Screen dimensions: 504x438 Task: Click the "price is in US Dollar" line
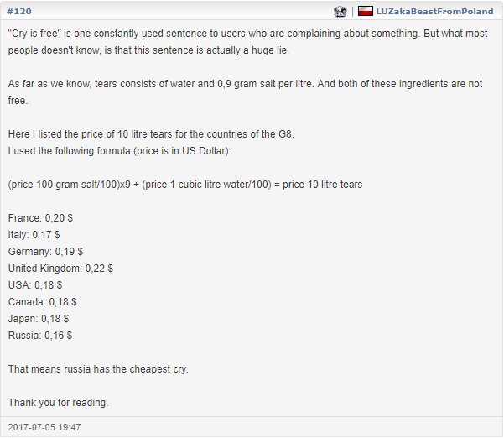click(120, 150)
